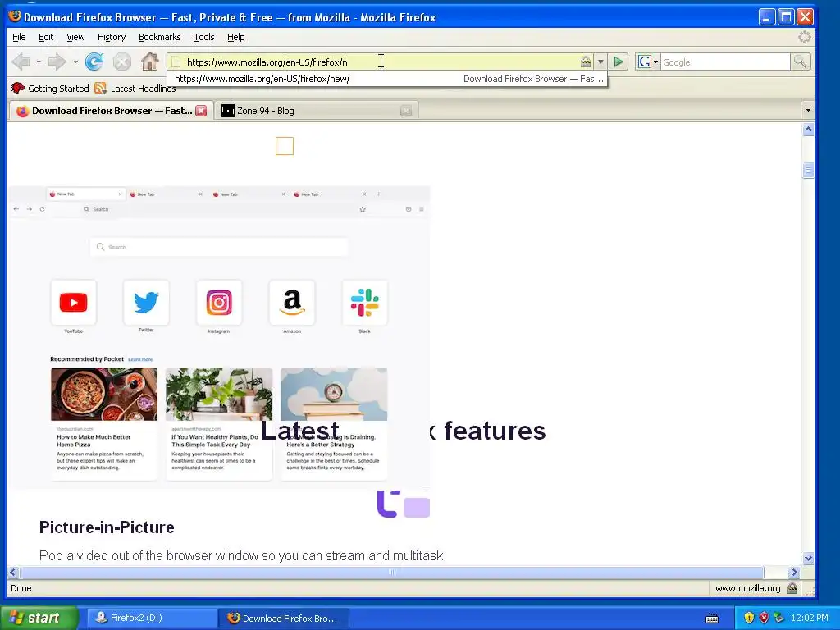Click the Picture-in-Picture heading

pyautogui.click(x=107, y=527)
